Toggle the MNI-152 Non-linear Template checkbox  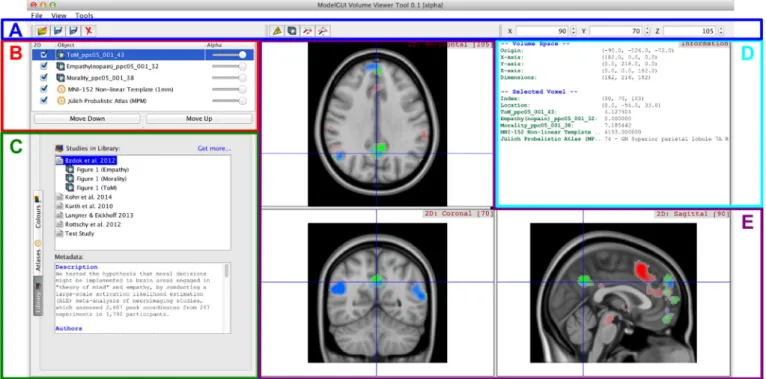click(44, 89)
